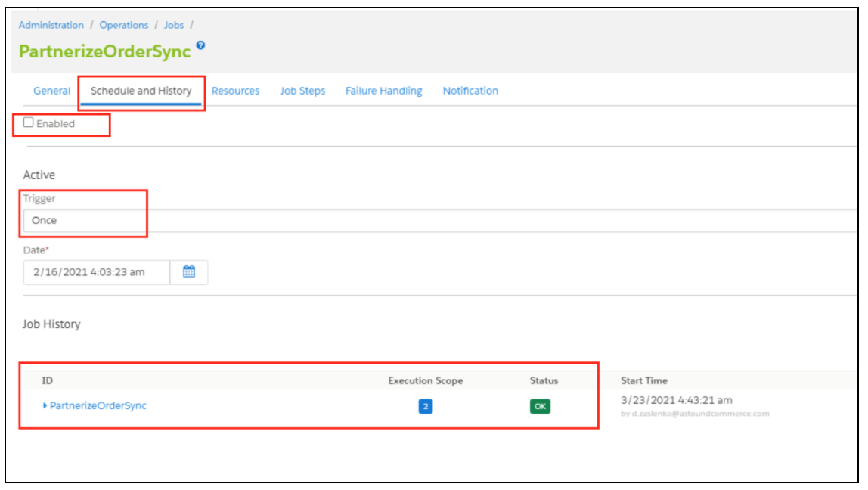Click the green OK status badge
Screen dimensions: 868x490
pos(540,406)
